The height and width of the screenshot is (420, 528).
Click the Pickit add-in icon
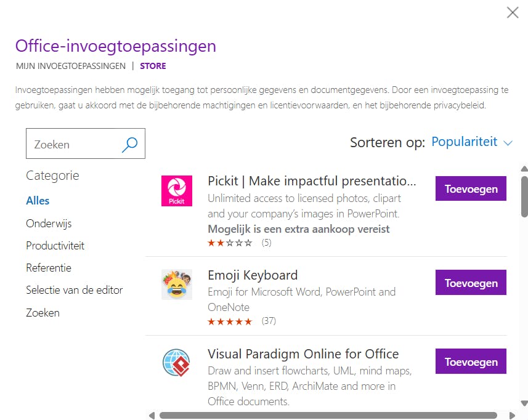176,191
